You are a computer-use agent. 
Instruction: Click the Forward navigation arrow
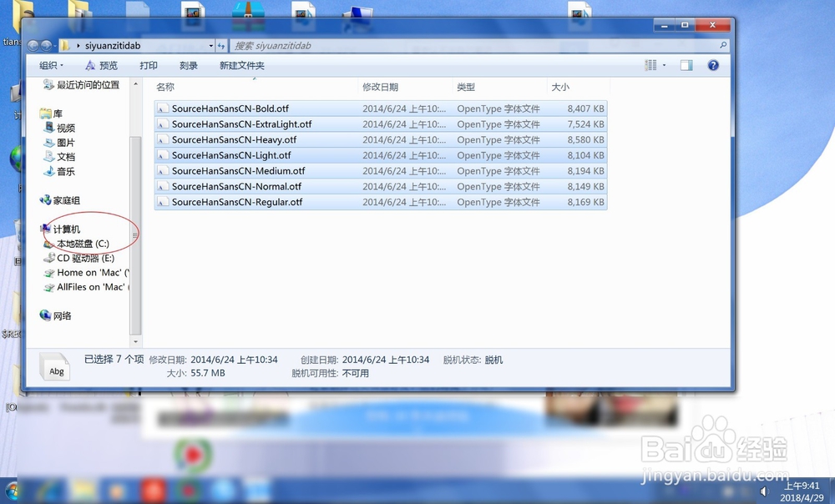pyautogui.click(x=46, y=46)
